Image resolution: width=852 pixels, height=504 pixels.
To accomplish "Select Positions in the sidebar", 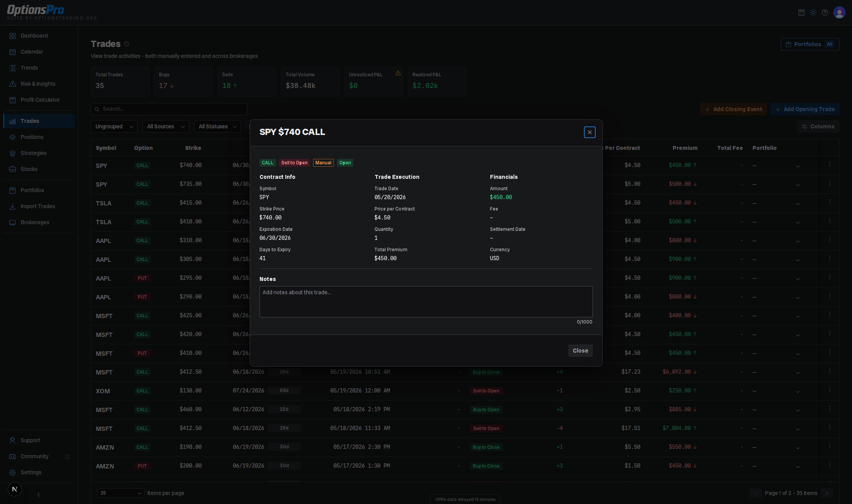I will point(39,137).
